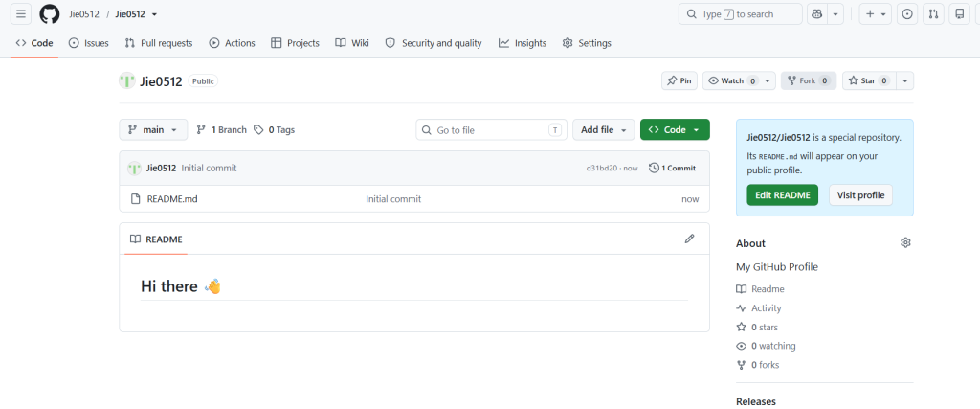Select the README tab in file viewer
980x409 pixels.
(x=156, y=239)
